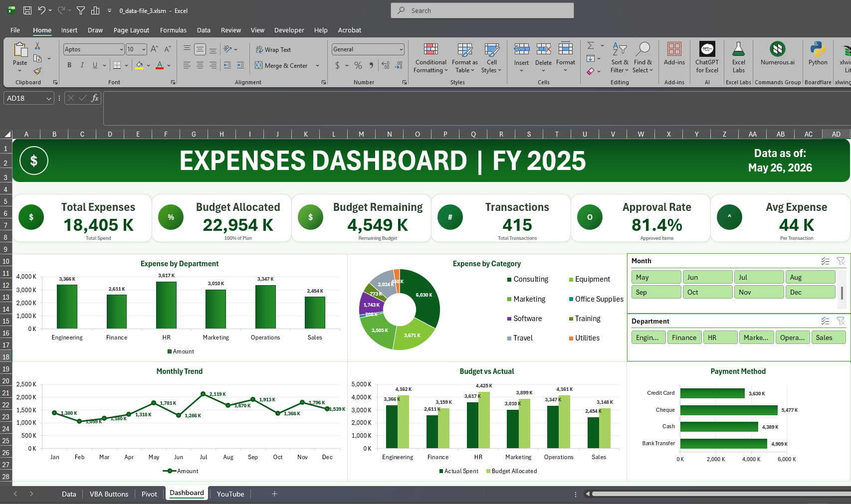Screen dimensions: 851x504
Task: Click the Increase Decimal icon
Action: click(x=386, y=65)
